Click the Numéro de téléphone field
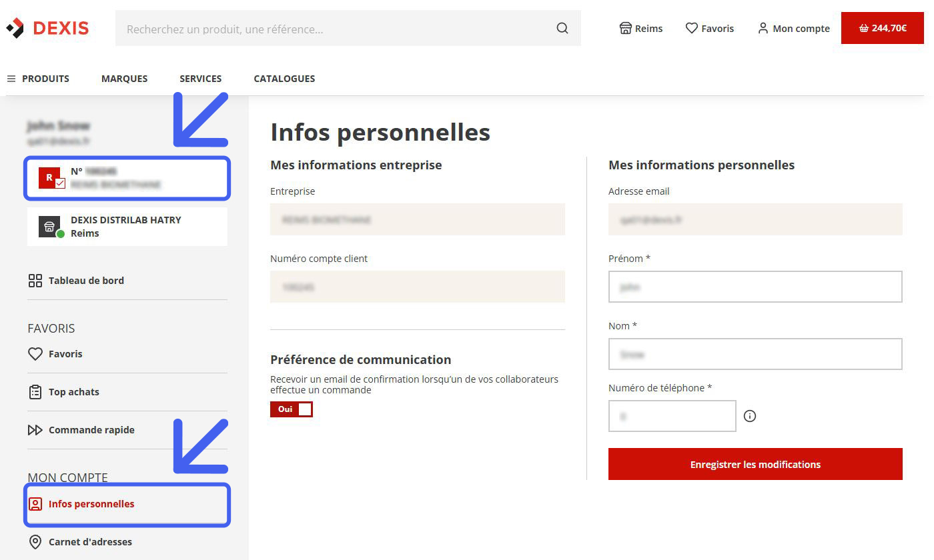Image resolution: width=934 pixels, height=560 pixels. tap(672, 416)
